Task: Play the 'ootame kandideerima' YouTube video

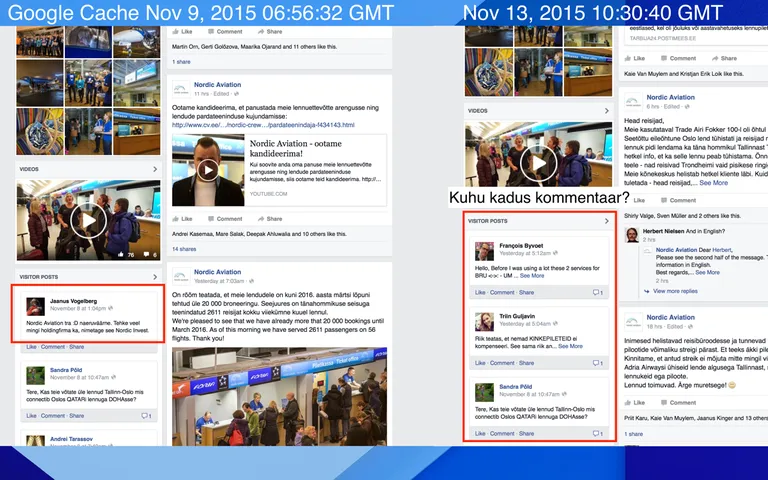Action: click(x=208, y=170)
